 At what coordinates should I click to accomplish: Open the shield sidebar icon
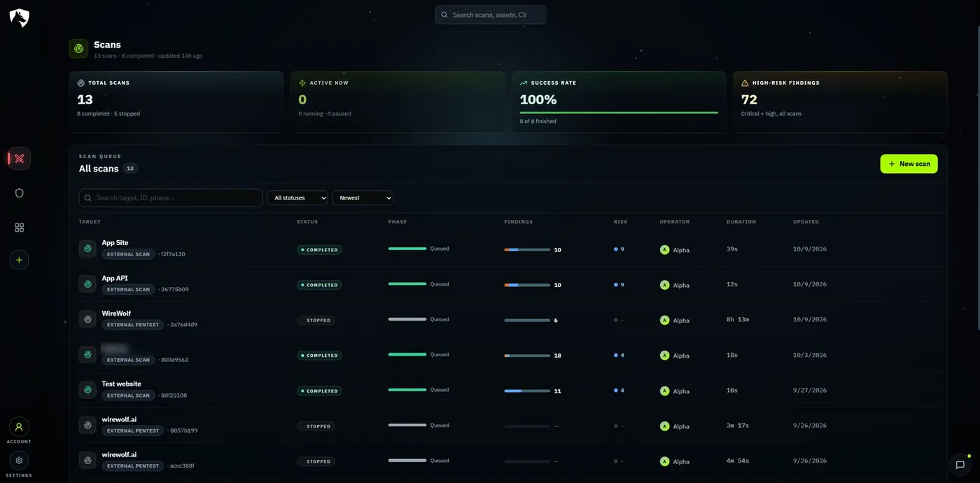click(x=20, y=193)
